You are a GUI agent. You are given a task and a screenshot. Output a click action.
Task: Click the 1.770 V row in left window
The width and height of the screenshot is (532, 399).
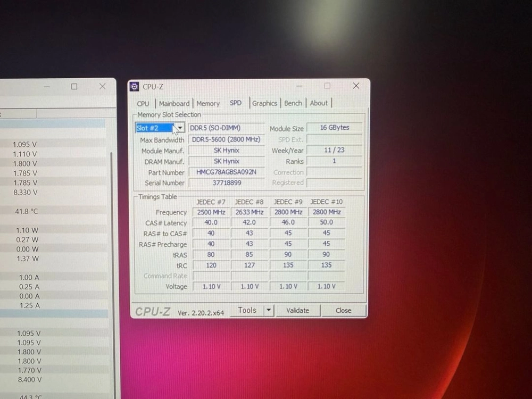tap(54, 370)
